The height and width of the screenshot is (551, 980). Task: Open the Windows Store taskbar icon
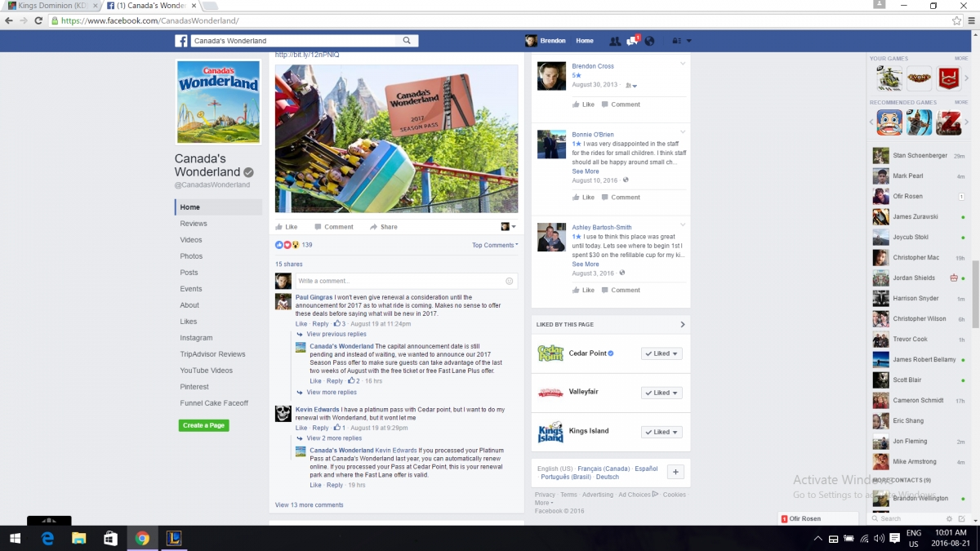[111, 538]
